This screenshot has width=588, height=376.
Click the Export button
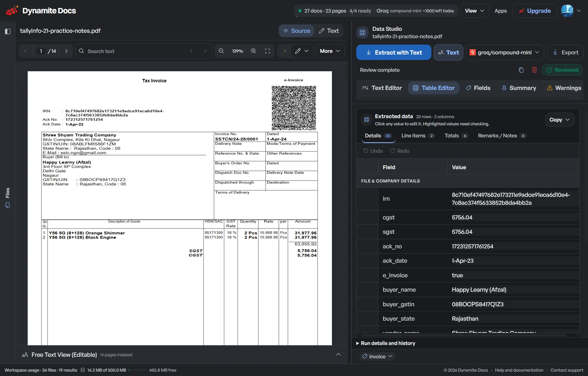point(565,53)
